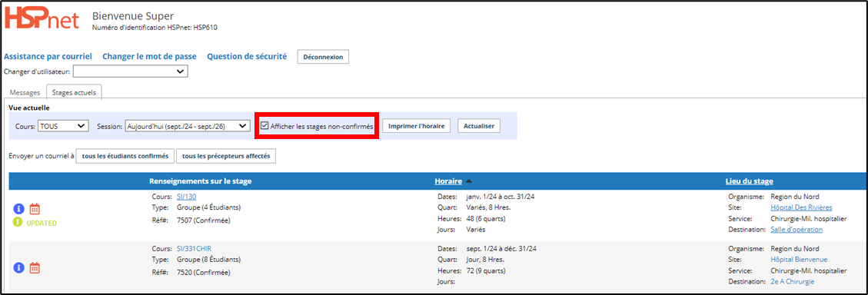Screen dimensions: 868x295
Task: Click the Déconnexion button
Action: tap(323, 57)
